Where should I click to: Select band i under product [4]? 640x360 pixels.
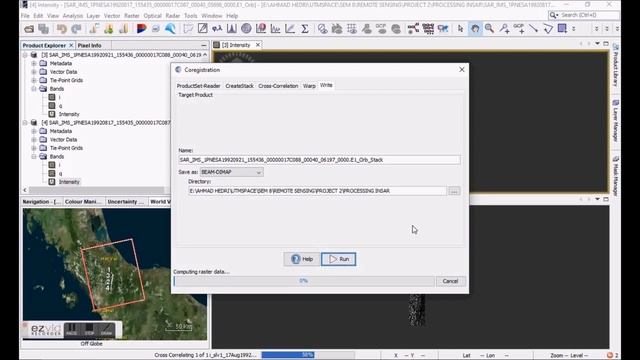(60, 165)
